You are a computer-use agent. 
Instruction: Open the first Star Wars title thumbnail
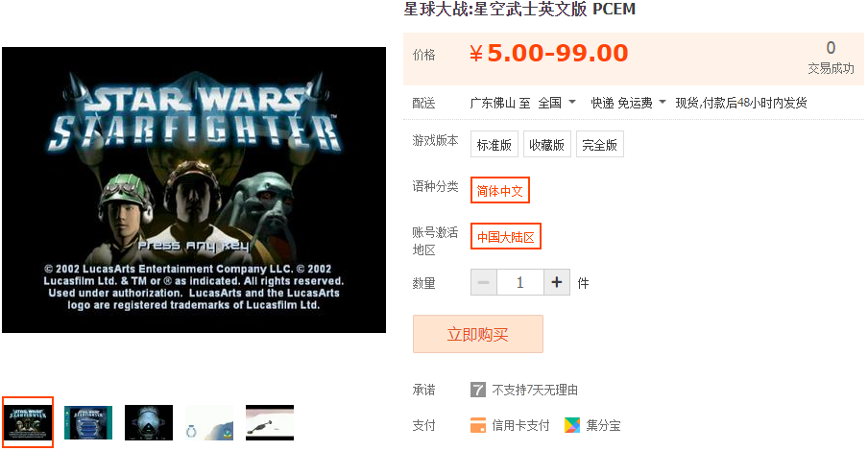point(28,422)
